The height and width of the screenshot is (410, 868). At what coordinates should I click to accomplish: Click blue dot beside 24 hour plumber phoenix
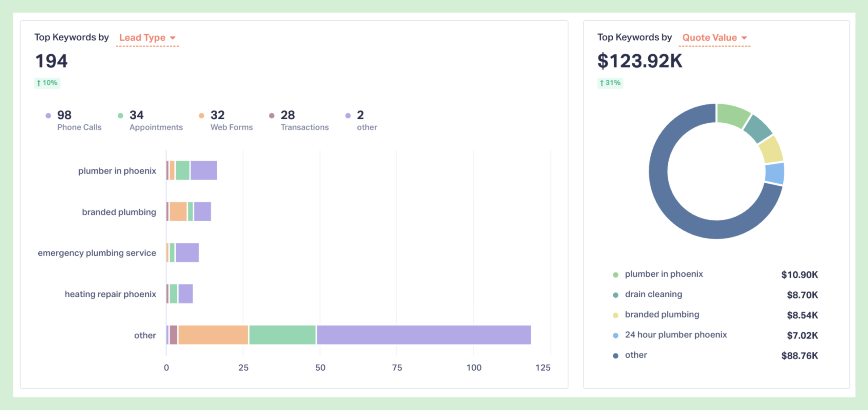click(616, 335)
